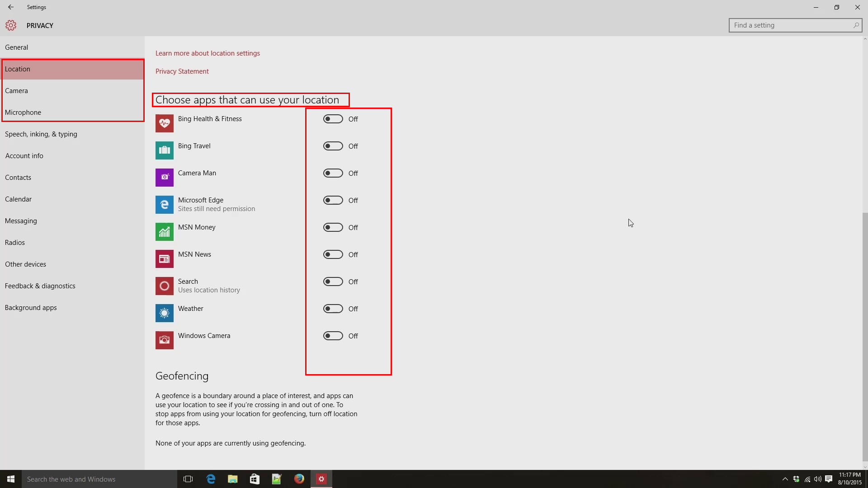Screen dimensions: 868x488
Task: Open the Windows Start menu
Action: [x=11, y=479]
